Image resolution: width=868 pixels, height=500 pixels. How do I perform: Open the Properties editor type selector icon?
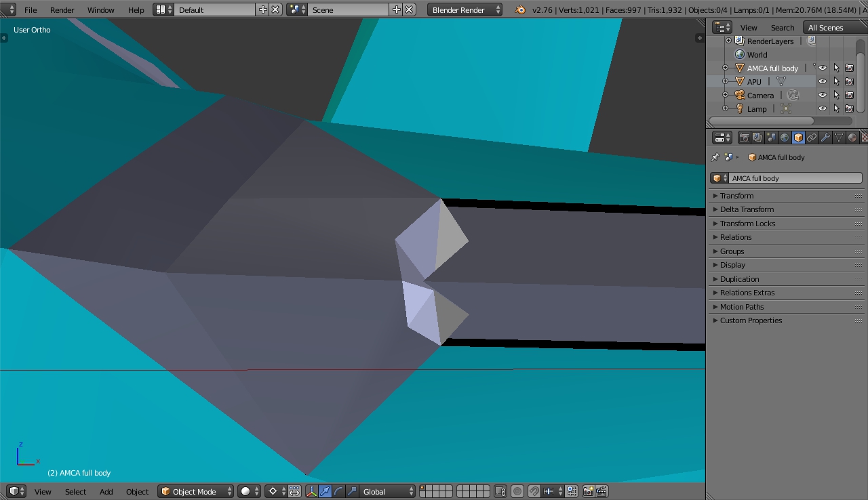click(723, 138)
